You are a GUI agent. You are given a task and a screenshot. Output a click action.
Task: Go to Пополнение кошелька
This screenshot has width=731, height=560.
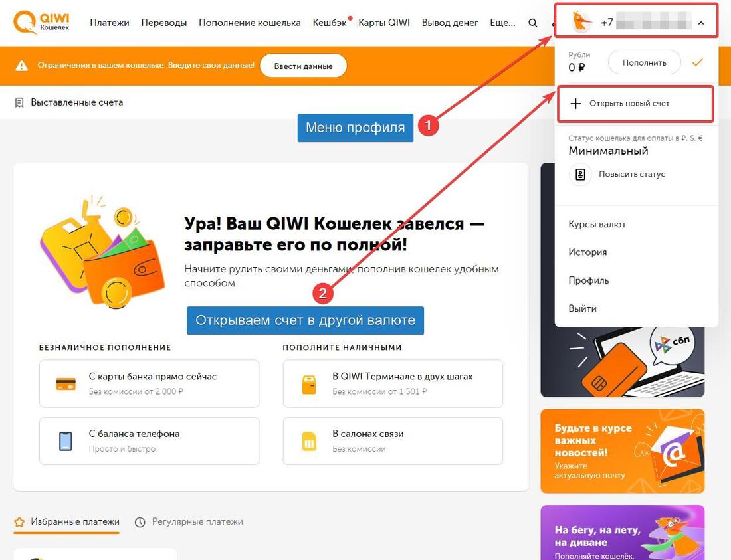point(250,23)
